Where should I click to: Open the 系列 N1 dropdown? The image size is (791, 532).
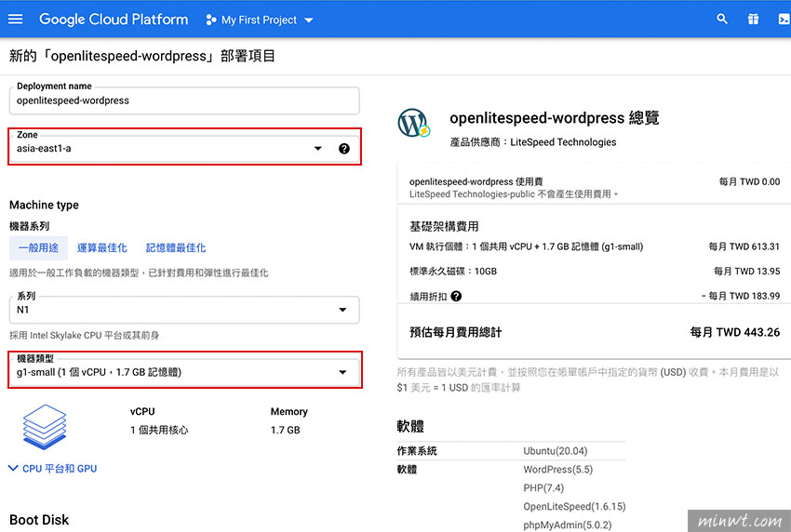(184, 310)
